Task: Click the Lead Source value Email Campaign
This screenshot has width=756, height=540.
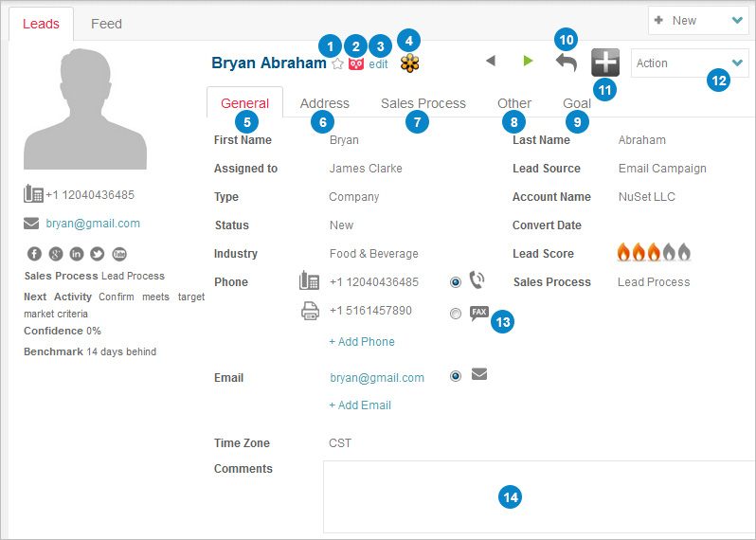Action: 662,169
